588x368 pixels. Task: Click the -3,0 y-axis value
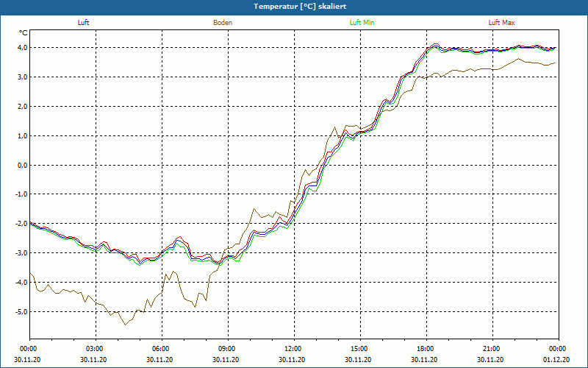click(21, 252)
